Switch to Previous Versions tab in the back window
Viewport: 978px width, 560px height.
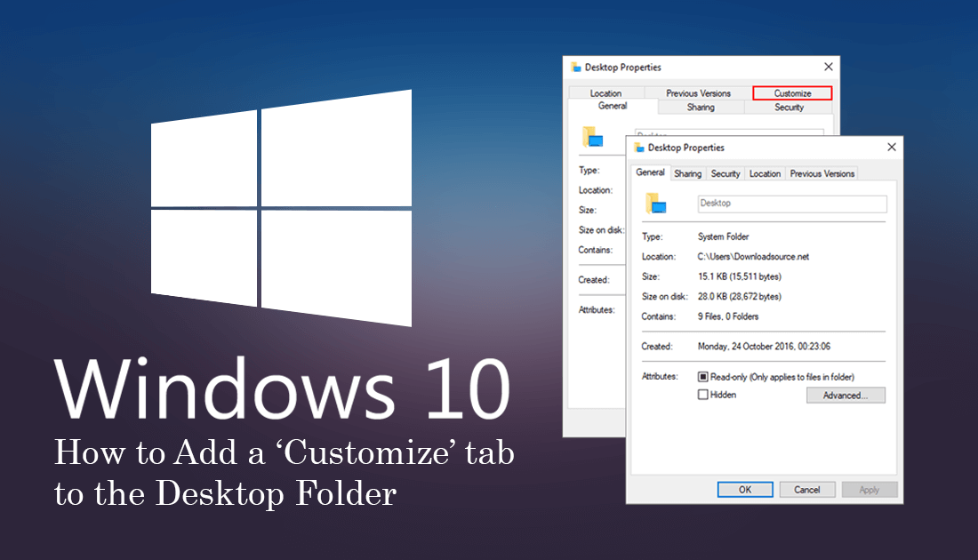click(698, 93)
